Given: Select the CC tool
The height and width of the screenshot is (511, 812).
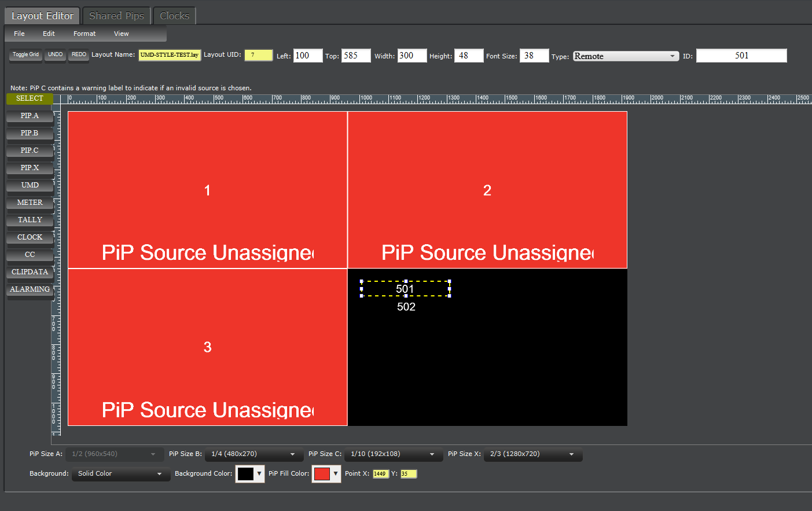Looking at the screenshot, I should pos(30,255).
